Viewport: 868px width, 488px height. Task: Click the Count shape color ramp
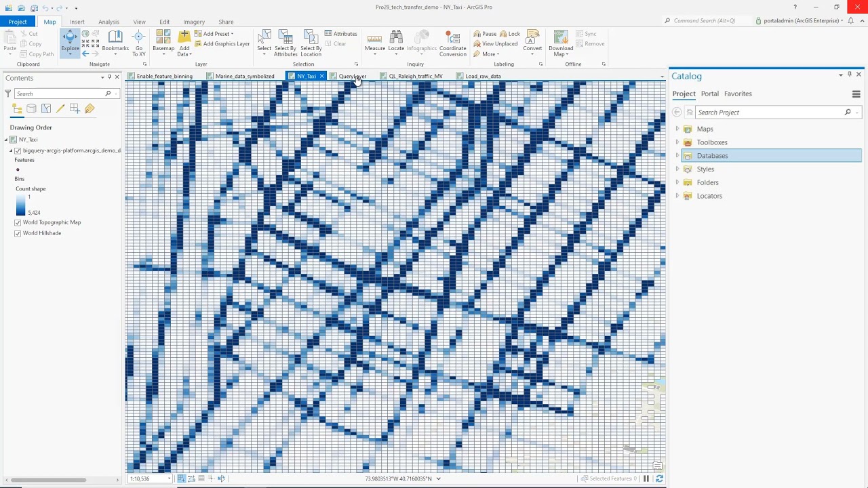point(21,205)
